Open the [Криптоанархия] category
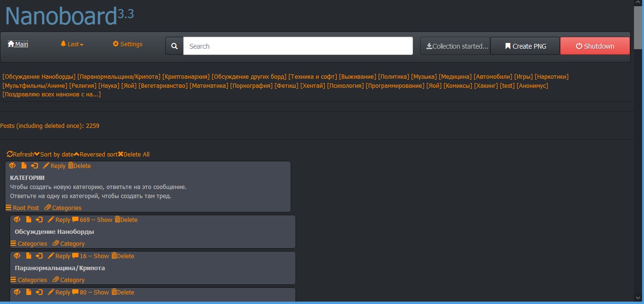 click(x=186, y=76)
